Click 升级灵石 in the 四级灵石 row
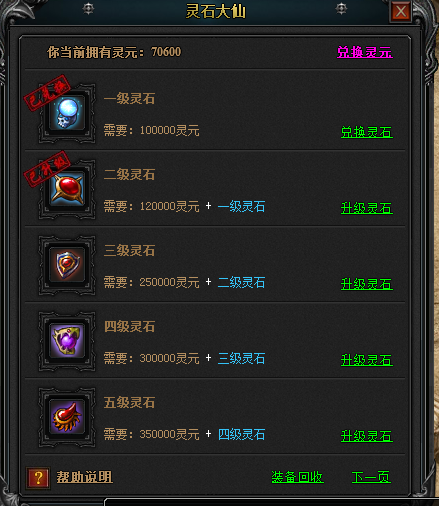Viewport: 439px width, 506px height. coord(367,360)
